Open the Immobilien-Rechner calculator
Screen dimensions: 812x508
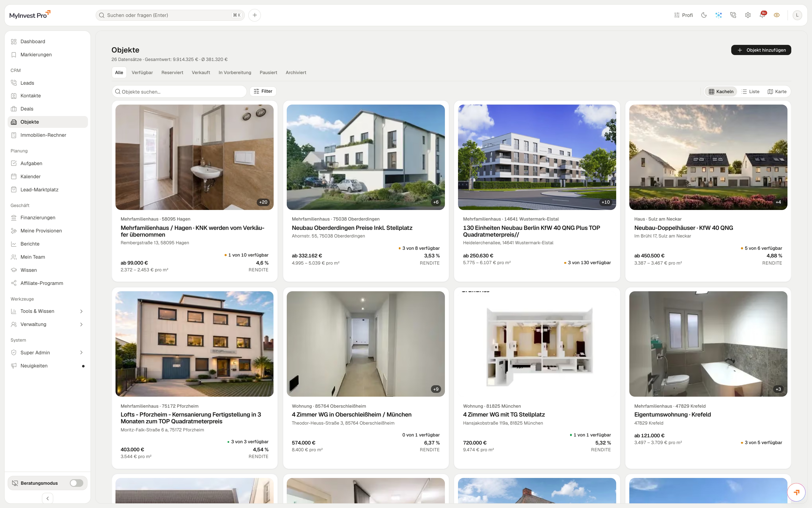(48, 135)
